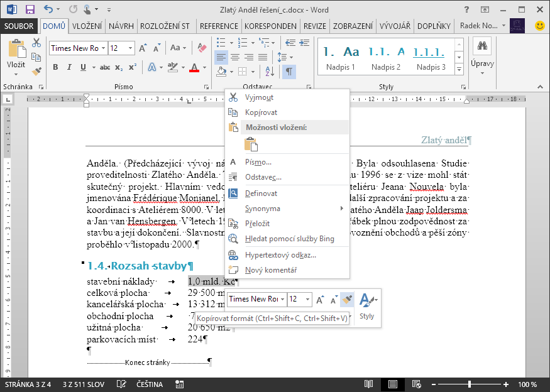Screen dimensions: 550x392
Task: Expand the styles gallery
Action: [459, 70]
